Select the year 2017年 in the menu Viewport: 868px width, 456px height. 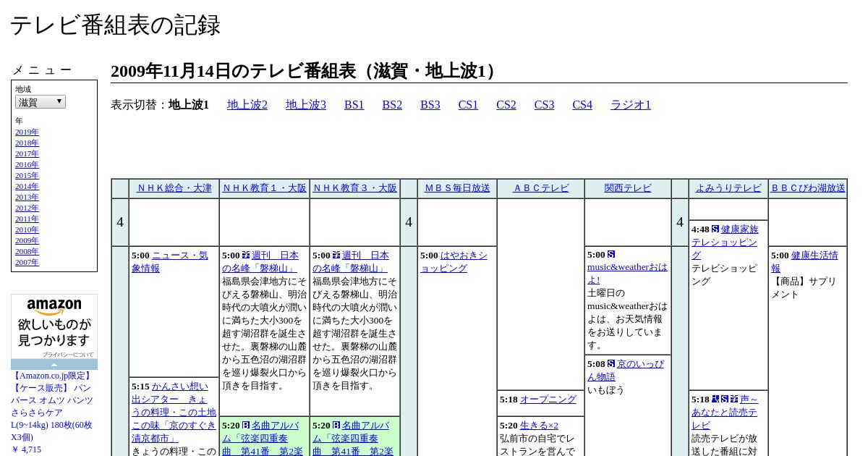27,153
